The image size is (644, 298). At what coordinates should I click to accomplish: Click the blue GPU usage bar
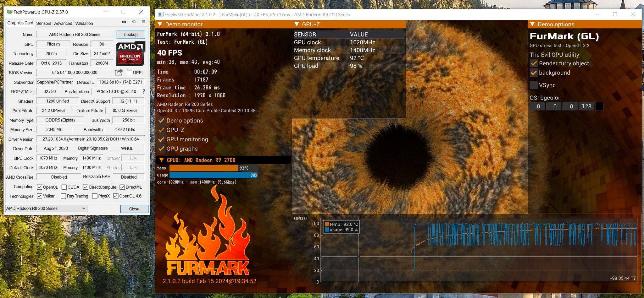click(x=214, y=175)
